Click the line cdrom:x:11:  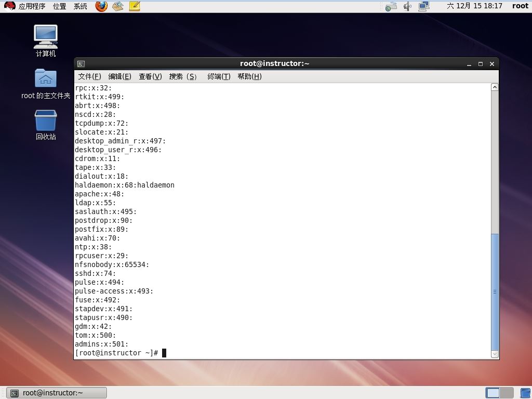(97, 159)
